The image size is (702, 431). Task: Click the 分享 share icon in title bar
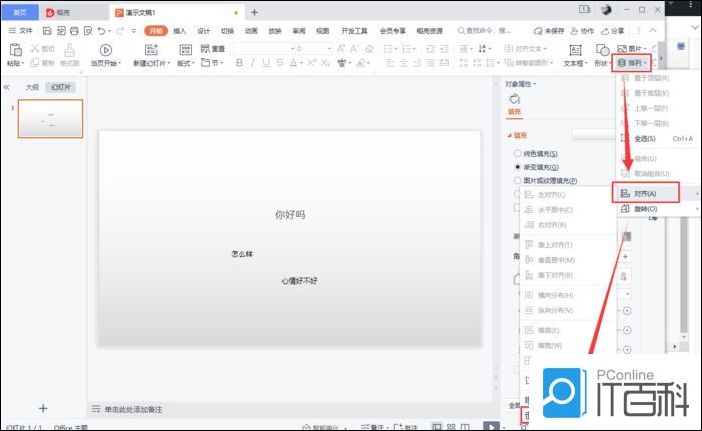point(611,31)
